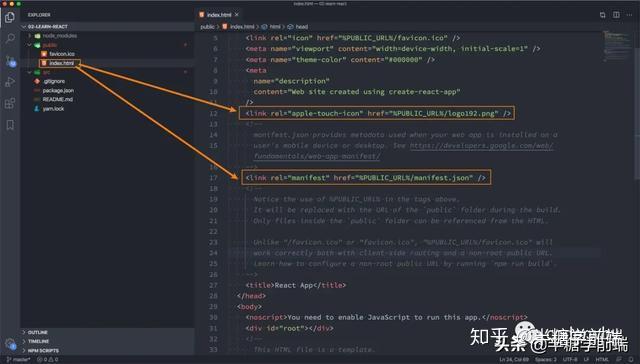Open yarn.lock in the explorer
Image resolution: width=640 pixels, height=364 pixels.
[x=53, y=109]
